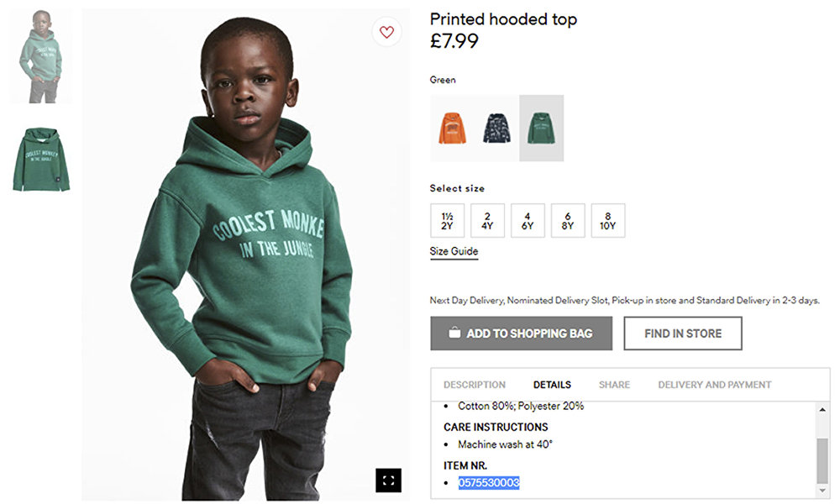Choose size 4-6Y
The height and width of the screenshot is (504, 840).
click(x=528, y=221)
